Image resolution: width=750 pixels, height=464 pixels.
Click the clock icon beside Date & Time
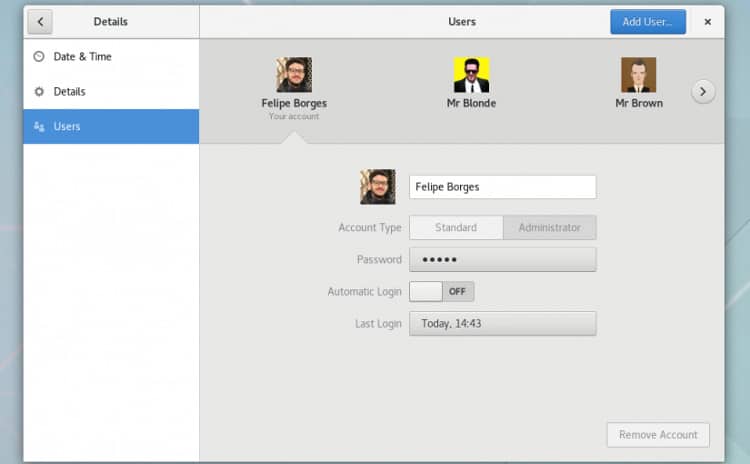coord(39,56)
